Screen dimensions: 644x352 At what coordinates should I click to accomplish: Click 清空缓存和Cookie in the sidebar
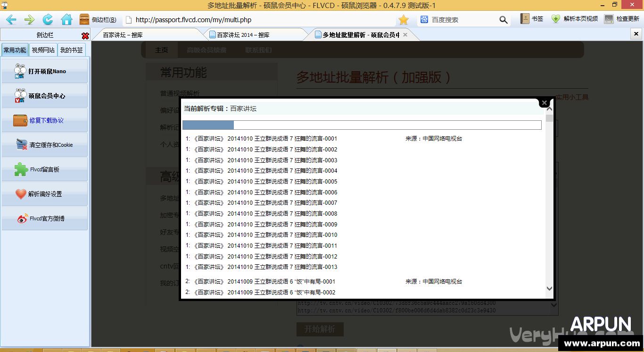click(x=45, y=145)
